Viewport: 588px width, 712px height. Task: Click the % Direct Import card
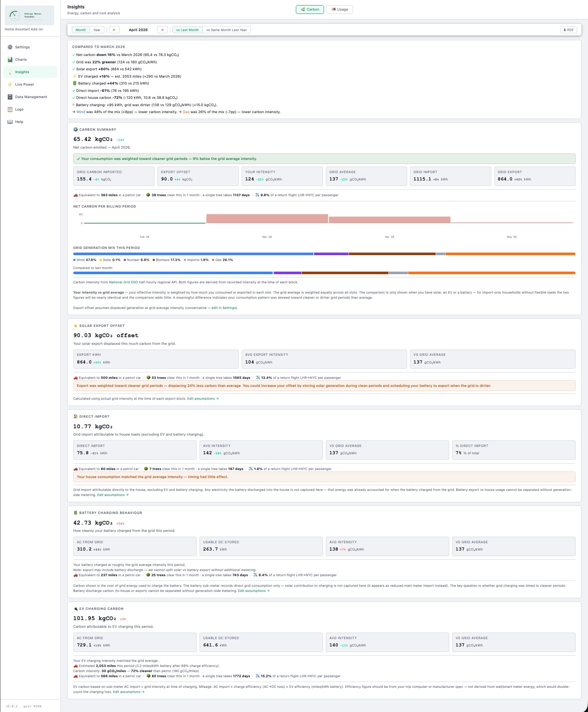(x=514, y=450)
